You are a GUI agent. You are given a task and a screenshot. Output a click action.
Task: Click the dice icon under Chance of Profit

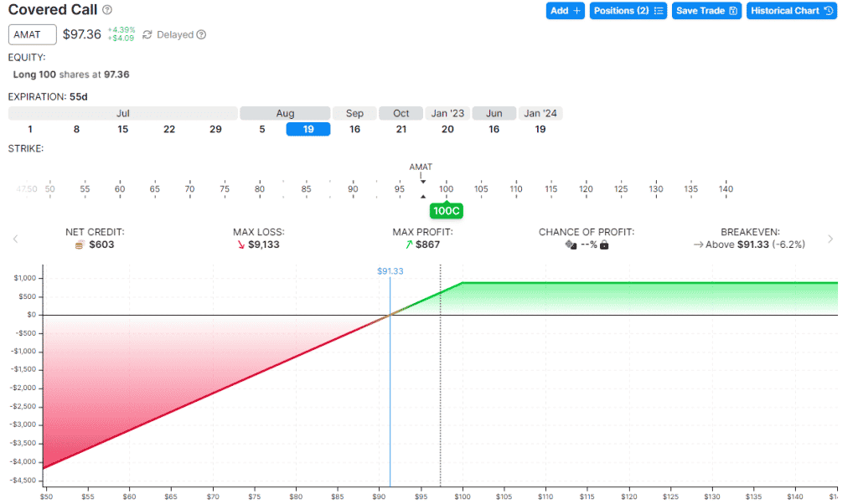[x=571, y=244]
